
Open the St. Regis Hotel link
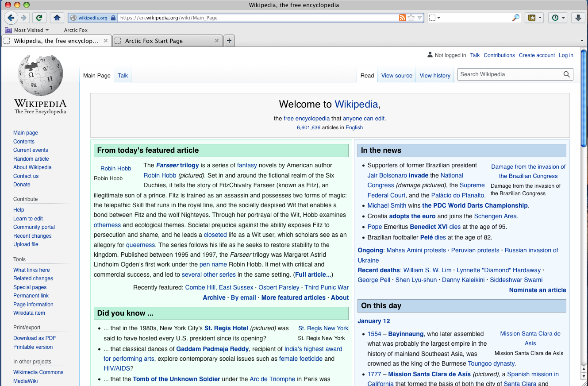226,328
